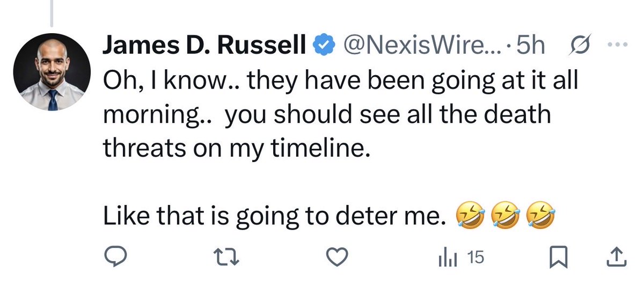
Task: Click the thread connector line above avatar
Action: 52,13
